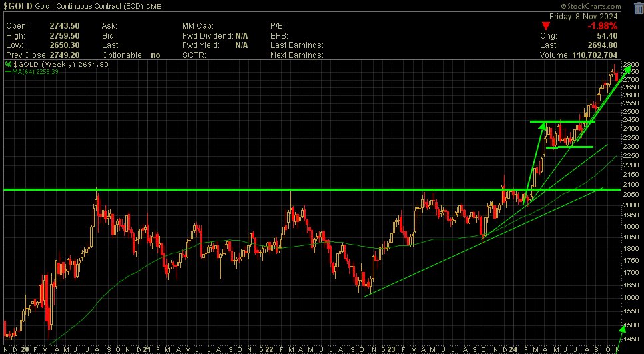Select the Low value 2650.30
This screenshot has width=644, height=354.
click(65, 45)
